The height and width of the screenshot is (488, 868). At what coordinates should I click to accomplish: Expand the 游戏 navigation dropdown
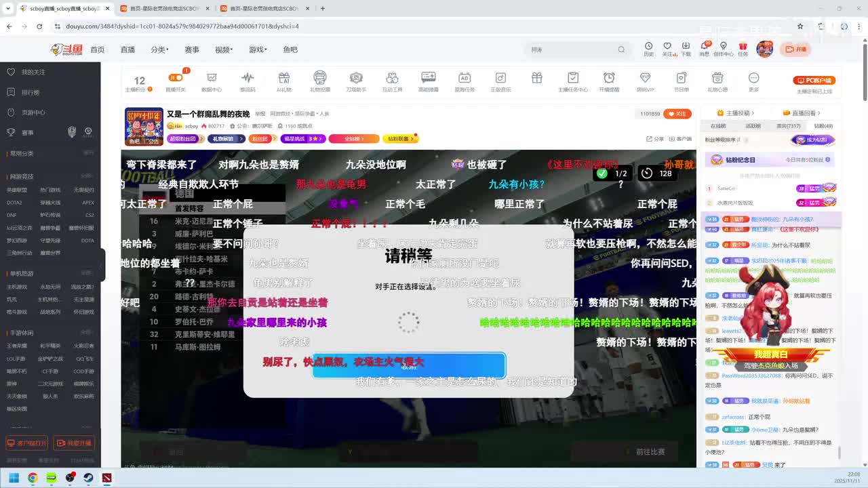click(258, 49)
